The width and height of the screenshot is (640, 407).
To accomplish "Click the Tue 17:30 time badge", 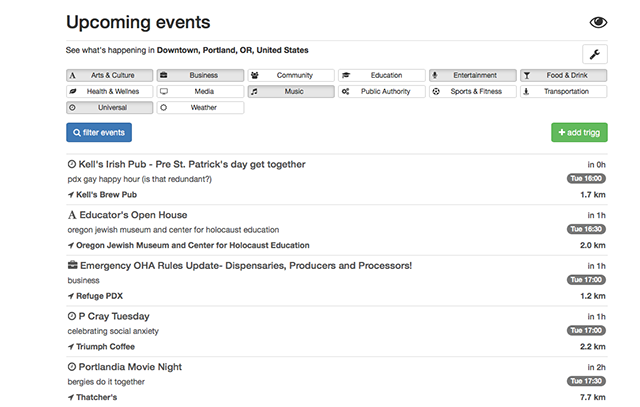I will pos(586,381).
